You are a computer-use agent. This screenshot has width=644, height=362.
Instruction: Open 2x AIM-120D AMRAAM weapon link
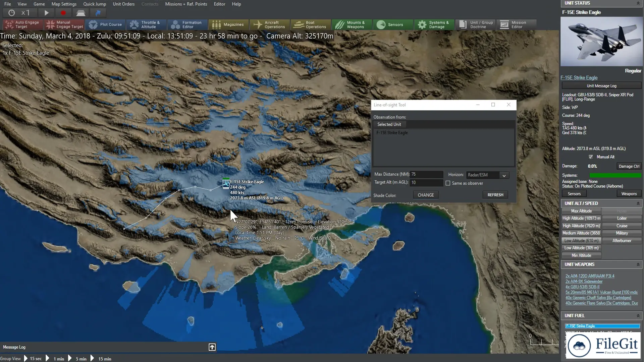(x=590, y=276)
